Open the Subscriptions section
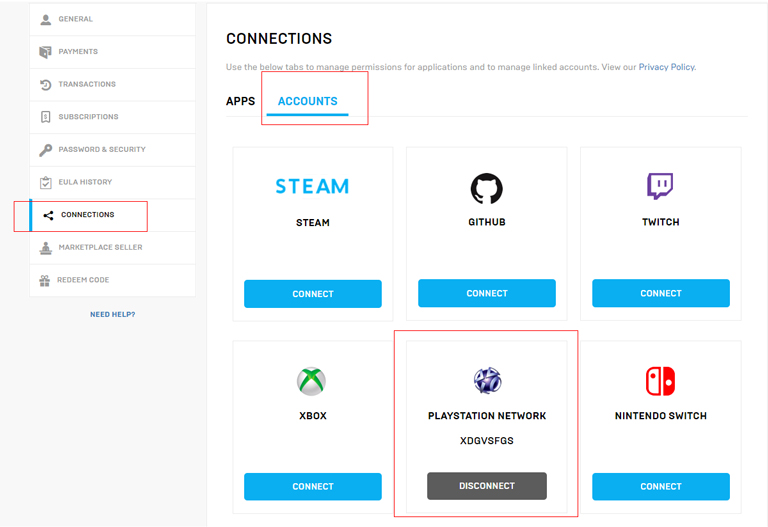 click(88, 117)
